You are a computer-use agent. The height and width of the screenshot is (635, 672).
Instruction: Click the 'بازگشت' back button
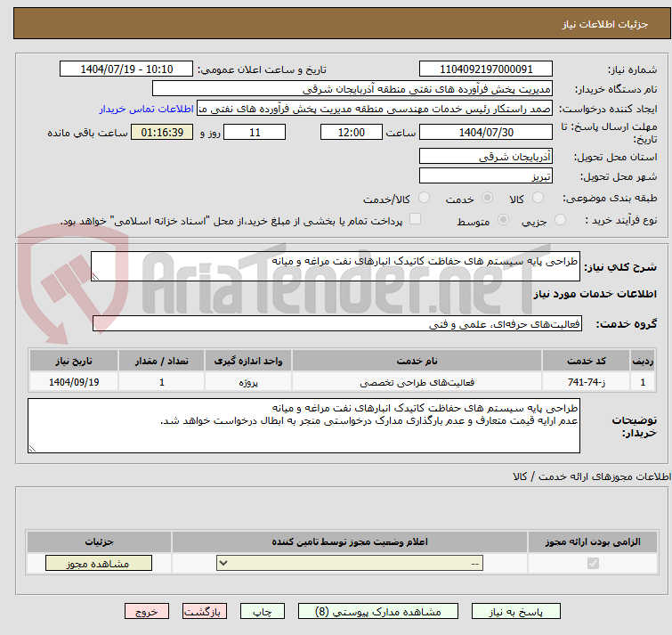click(x=206, y=612)
